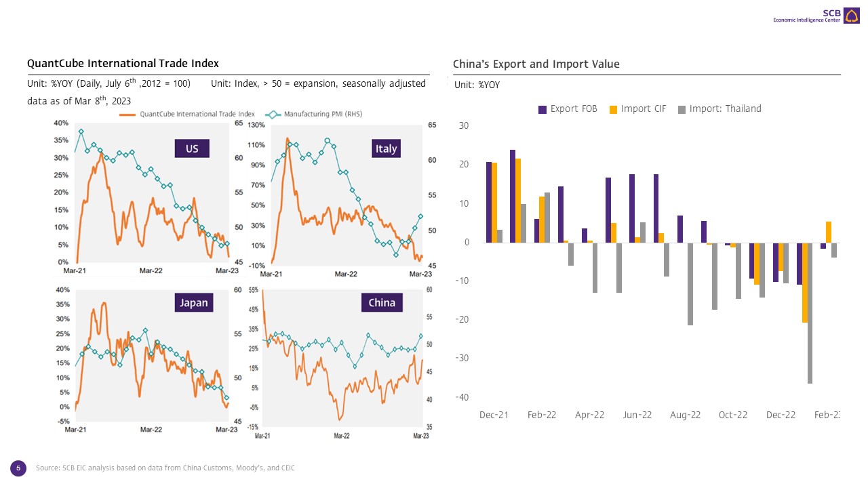Click the grey Import: Thailand legend swatch

682,109
